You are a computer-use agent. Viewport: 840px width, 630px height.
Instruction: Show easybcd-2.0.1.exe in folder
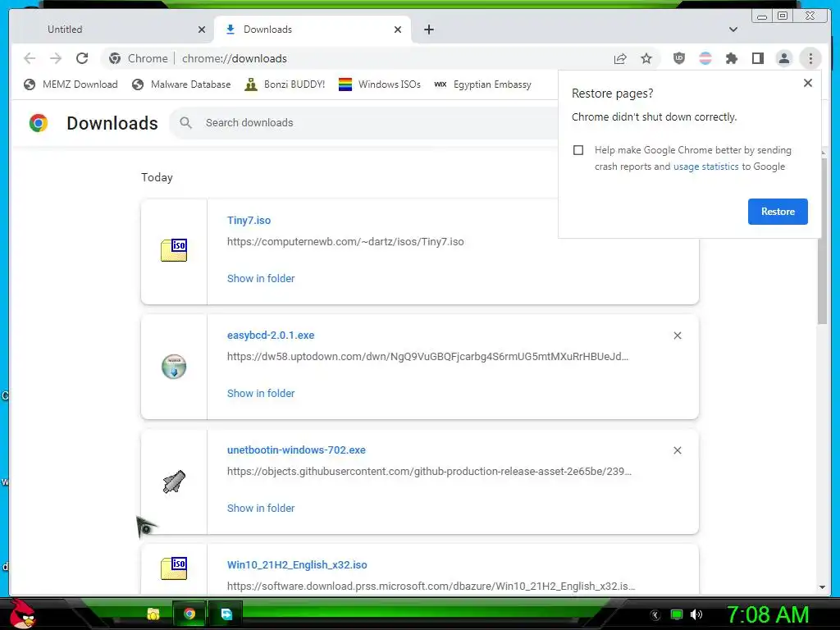pos(261,393)
